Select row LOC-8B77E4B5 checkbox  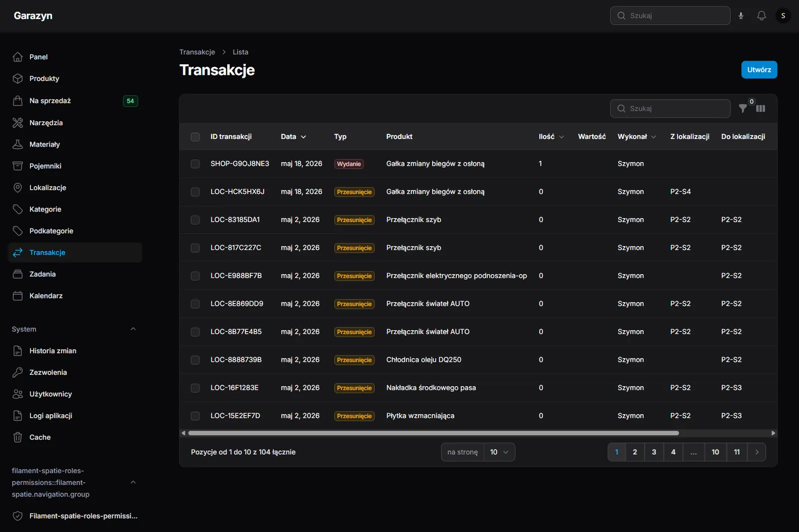[195, 332]
